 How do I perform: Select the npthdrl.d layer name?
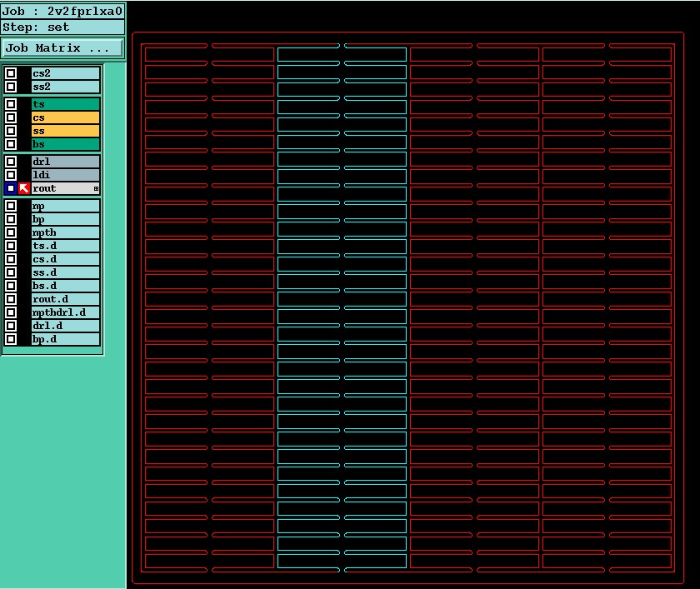click(x=66, y=312)
